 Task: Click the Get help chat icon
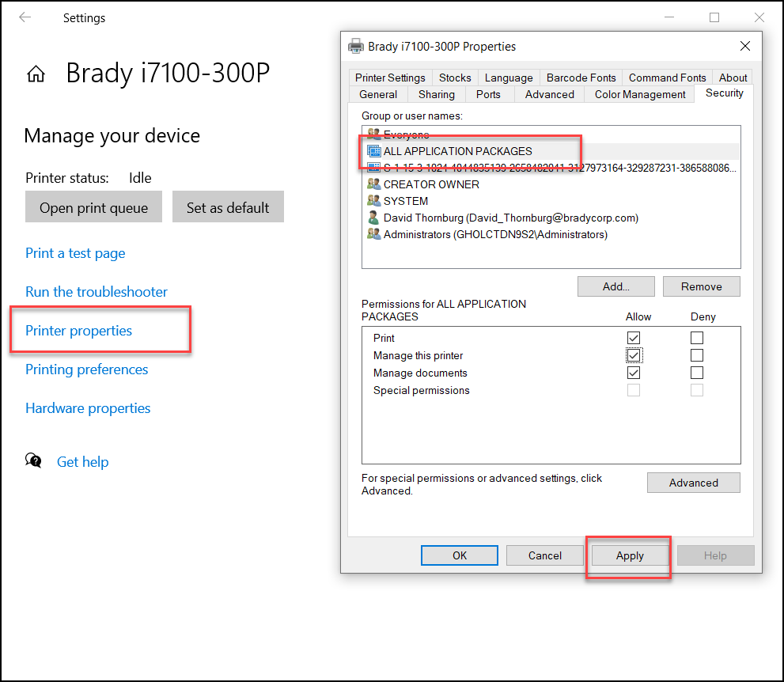pos(33,460)
